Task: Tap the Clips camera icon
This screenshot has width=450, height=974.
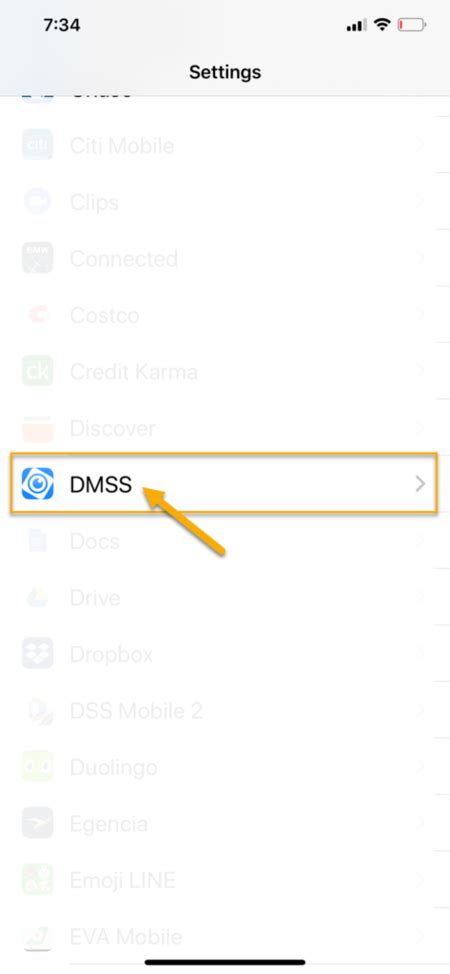Action: pos(37,202)
